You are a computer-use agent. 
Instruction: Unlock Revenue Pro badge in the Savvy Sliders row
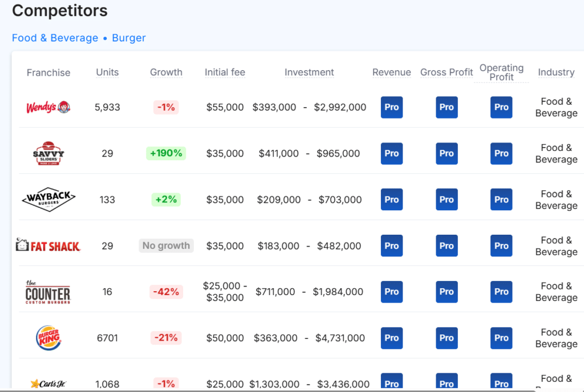(x=392, y=153)
